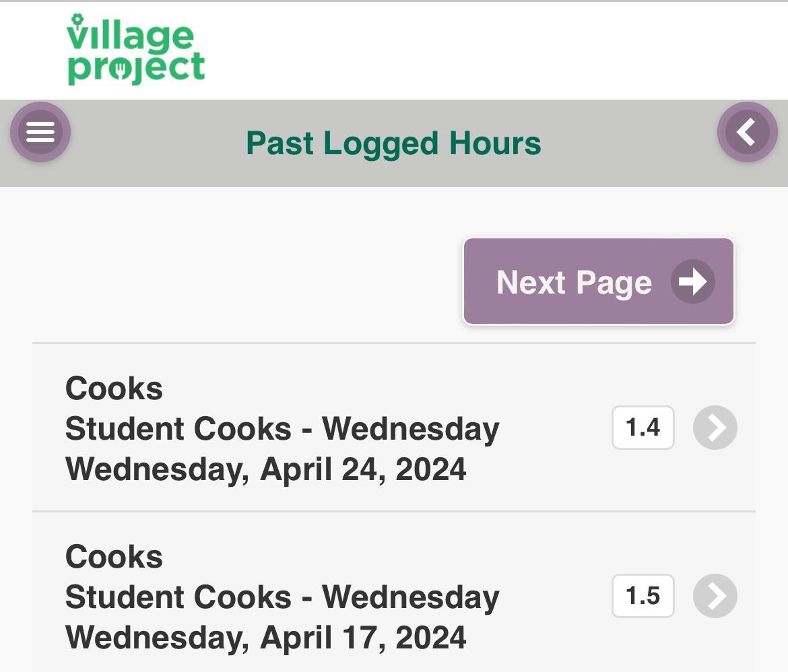Click the arrow icon on Next Page
The width and height of the screenshot is (788, 672).
pos(692,281)
